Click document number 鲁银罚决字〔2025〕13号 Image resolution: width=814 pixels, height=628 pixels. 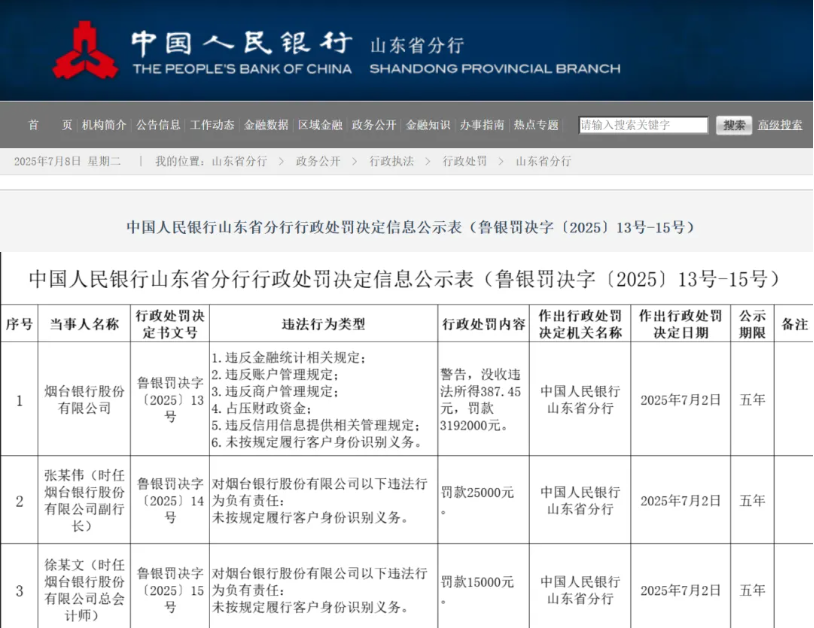[x=170, y=400]
